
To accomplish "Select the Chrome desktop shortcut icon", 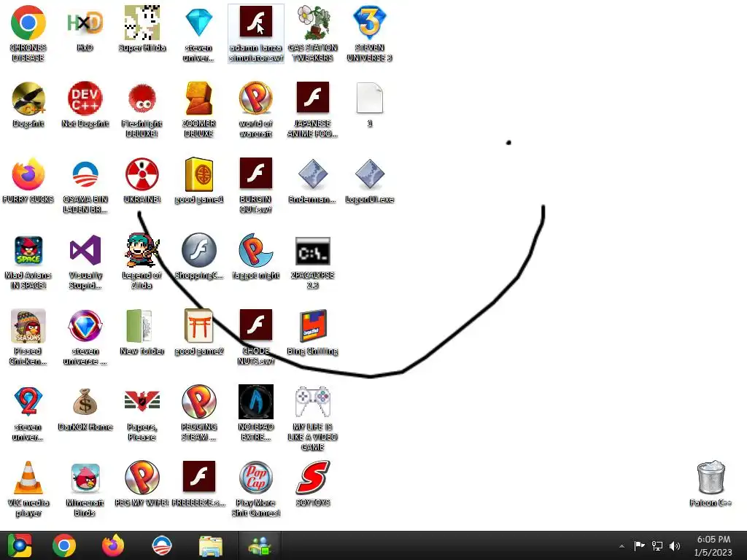I will (x=28, y=23).
